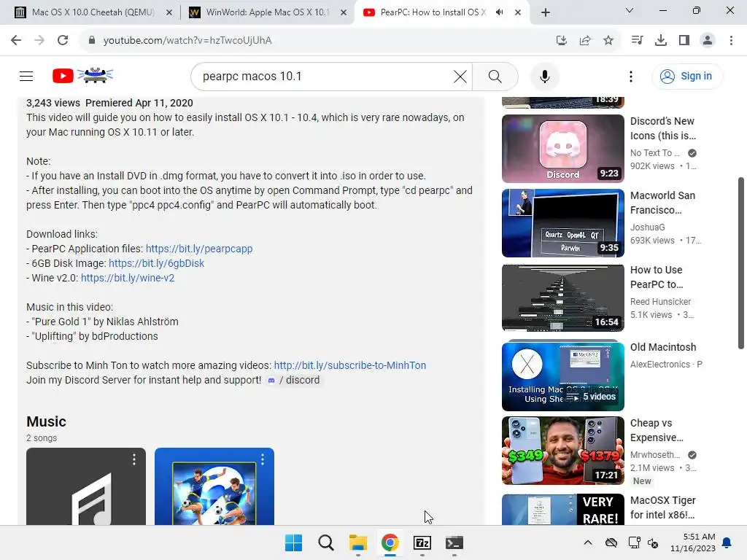The width and height of the screenshot is (747, 560).
Task: Open the terminal from the taskbar
Action: pos(454,542)
